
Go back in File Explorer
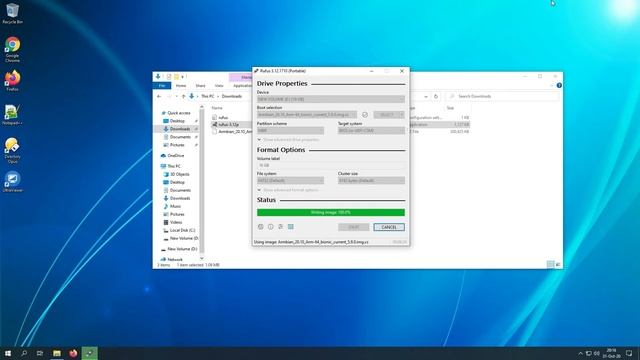(x=159, y=96)
